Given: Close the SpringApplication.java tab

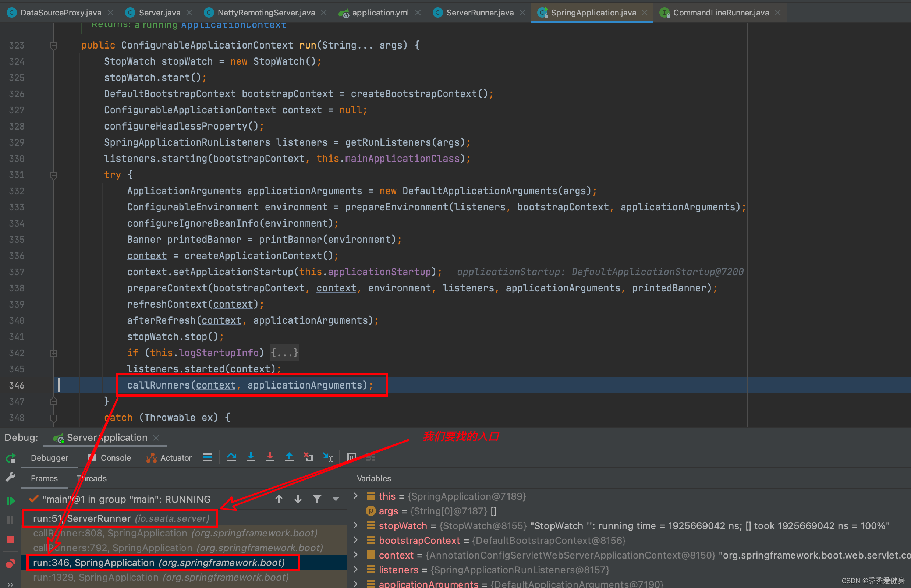Looking at the screenshot, I should (x=645, y=13).
